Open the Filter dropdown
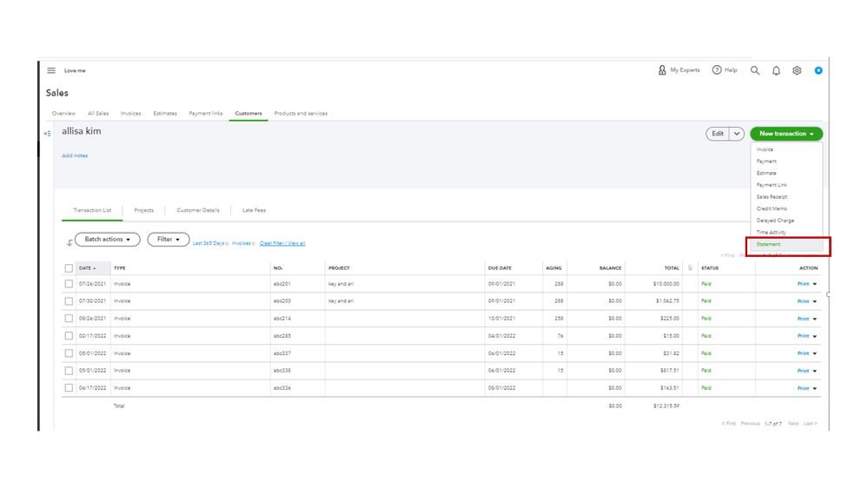 pyautogui.click(x=169, y=240)
